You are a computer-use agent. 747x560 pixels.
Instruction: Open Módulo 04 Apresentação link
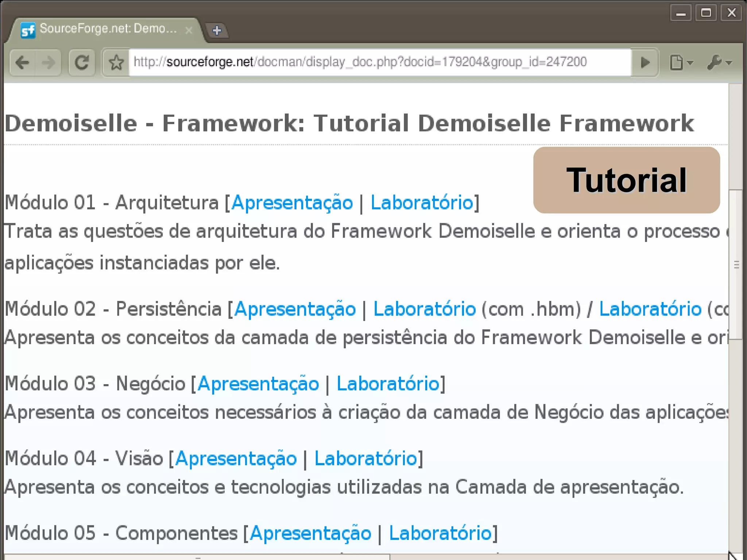236,459
